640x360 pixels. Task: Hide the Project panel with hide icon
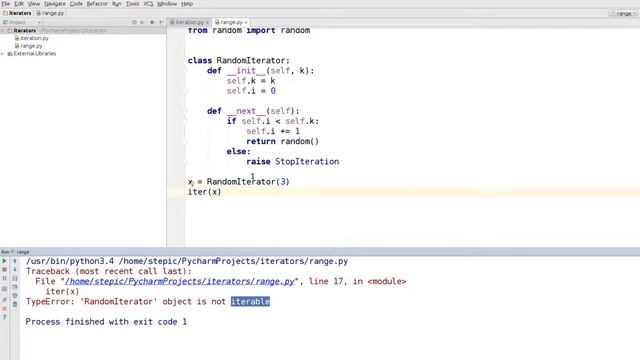tap(161, 22)
